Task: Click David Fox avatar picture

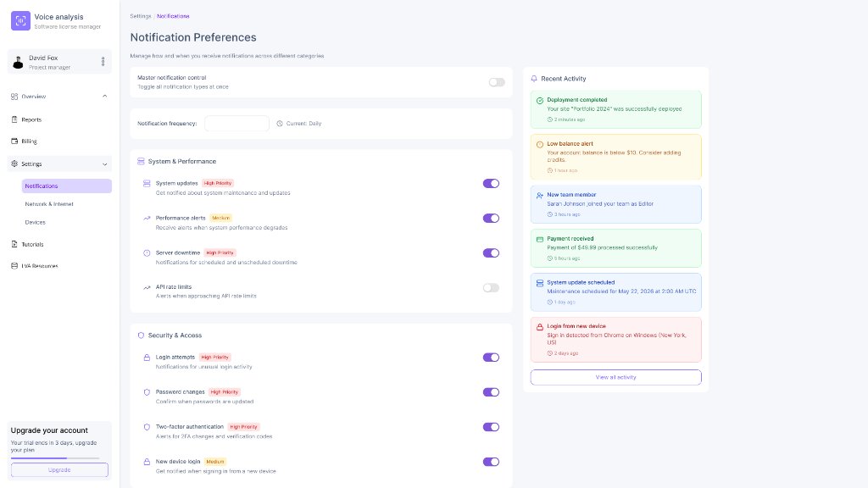Action: [x=19, y=62]
